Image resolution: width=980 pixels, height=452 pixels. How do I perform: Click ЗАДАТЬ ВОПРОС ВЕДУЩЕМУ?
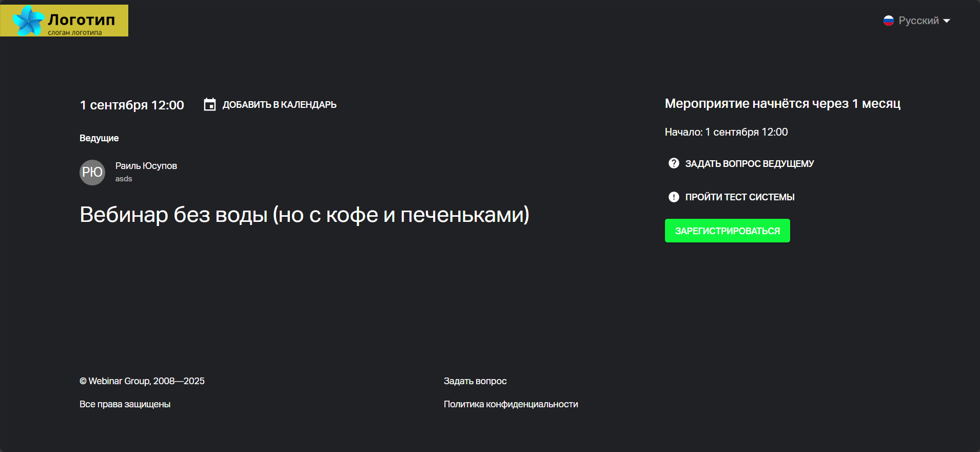[750, 164]
